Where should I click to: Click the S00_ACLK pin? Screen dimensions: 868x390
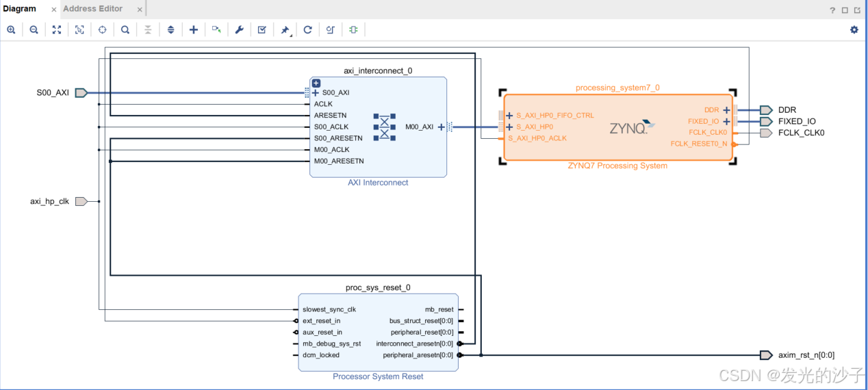pyautogui.click(x=331, y=127)
